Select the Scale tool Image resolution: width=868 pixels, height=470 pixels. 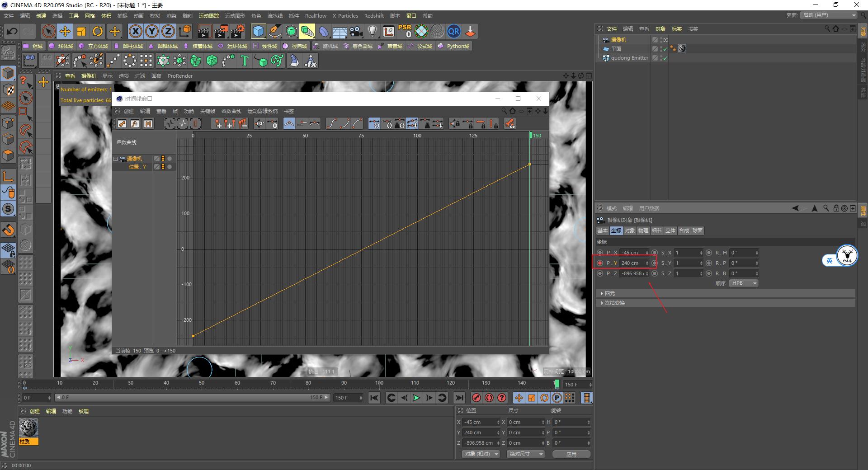tap(81, 31)
